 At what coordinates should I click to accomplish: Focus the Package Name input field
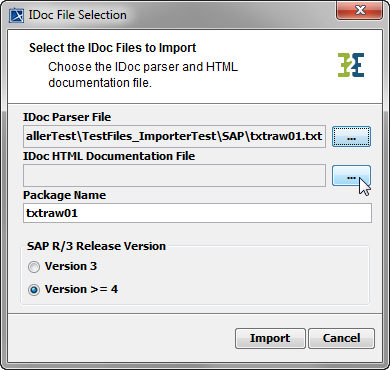click(x=197, y=213)
